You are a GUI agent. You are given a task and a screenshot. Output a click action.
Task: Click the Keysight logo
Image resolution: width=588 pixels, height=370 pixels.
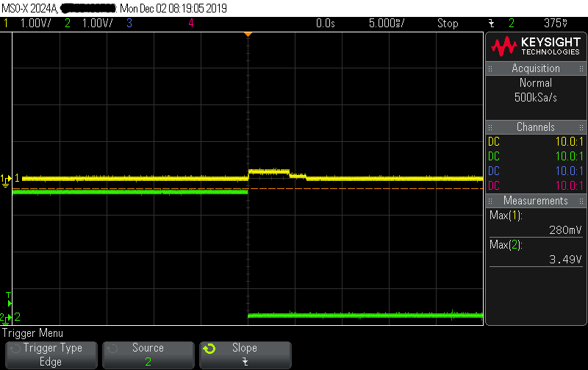click(536, 46)
